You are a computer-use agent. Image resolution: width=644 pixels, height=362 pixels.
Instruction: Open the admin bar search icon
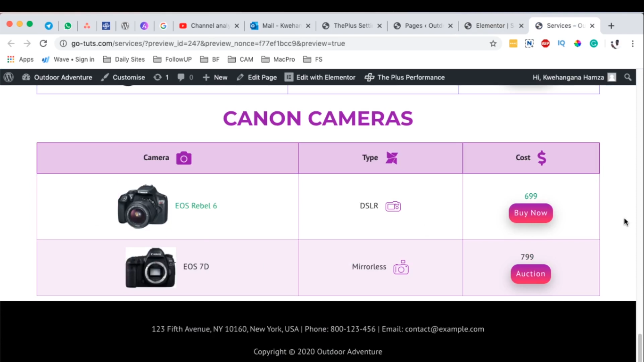tap(627, 77)
